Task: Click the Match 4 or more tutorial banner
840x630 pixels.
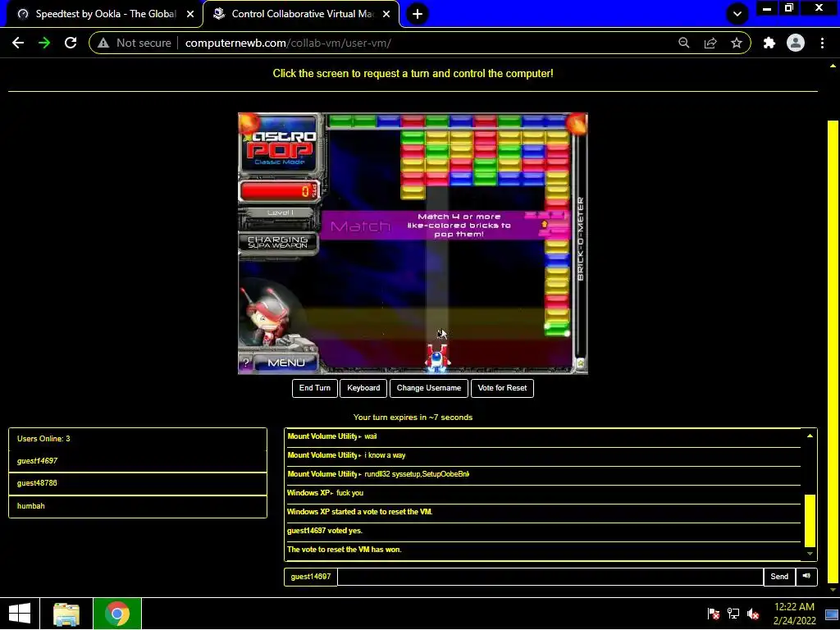Action: click(444, 226)
